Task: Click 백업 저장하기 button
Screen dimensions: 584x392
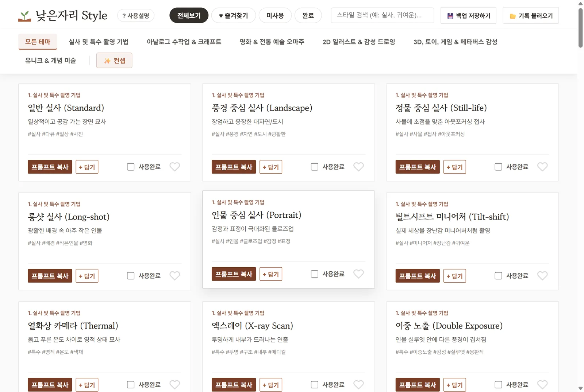Action: click(x=469, y=16)
